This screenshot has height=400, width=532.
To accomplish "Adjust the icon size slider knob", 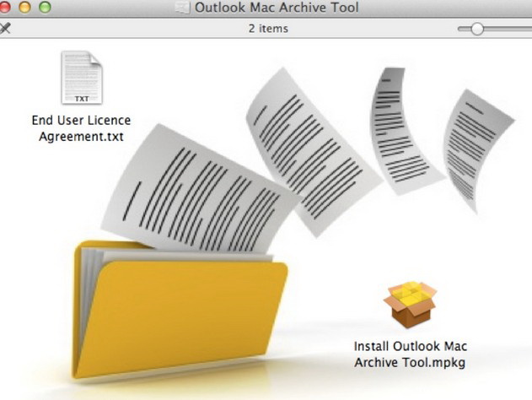I will coord(477,29).
